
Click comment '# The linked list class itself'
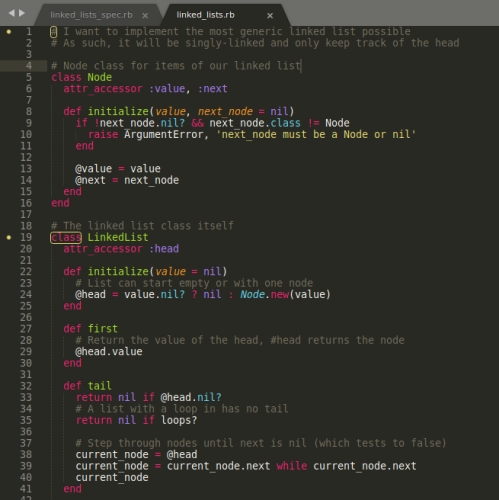(142, 226)
